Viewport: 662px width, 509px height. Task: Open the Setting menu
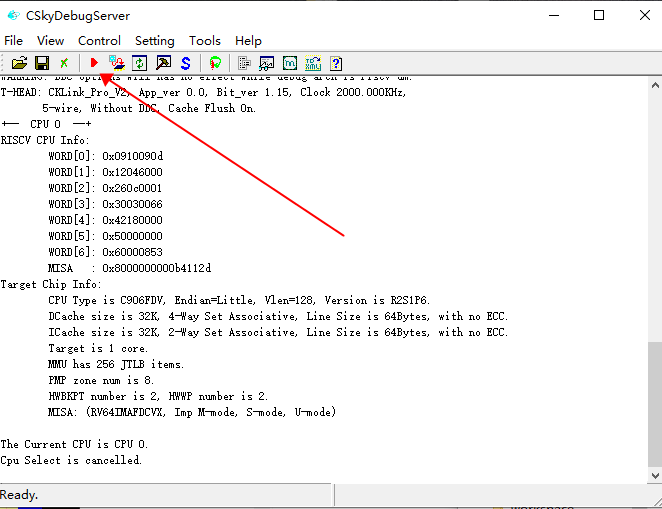[x=154, y=41]
